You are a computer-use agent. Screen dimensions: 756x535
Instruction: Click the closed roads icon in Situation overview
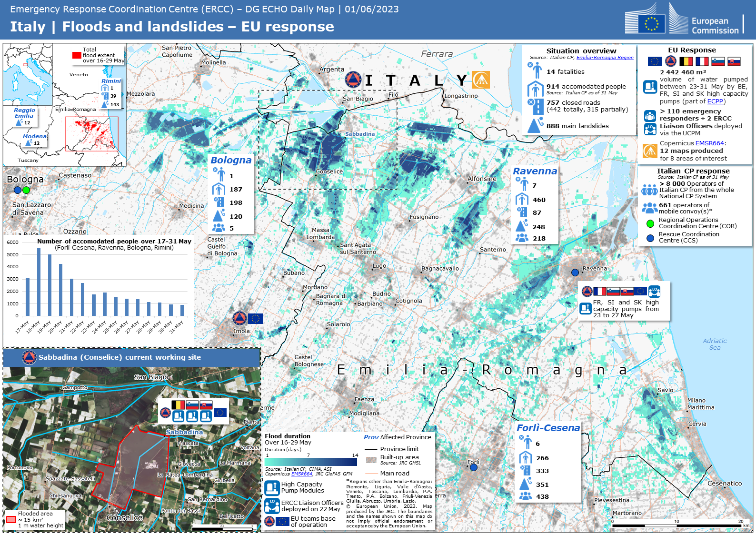pos(535,106)
